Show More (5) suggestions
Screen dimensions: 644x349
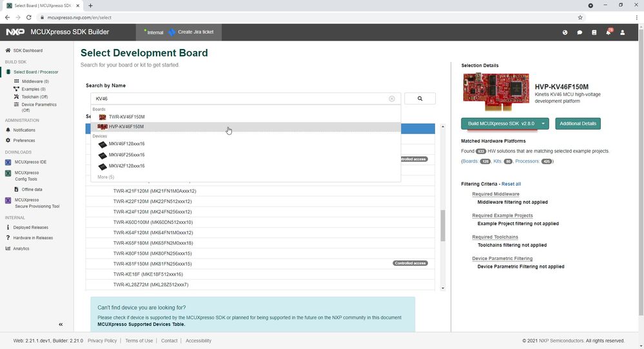[106, 177]
